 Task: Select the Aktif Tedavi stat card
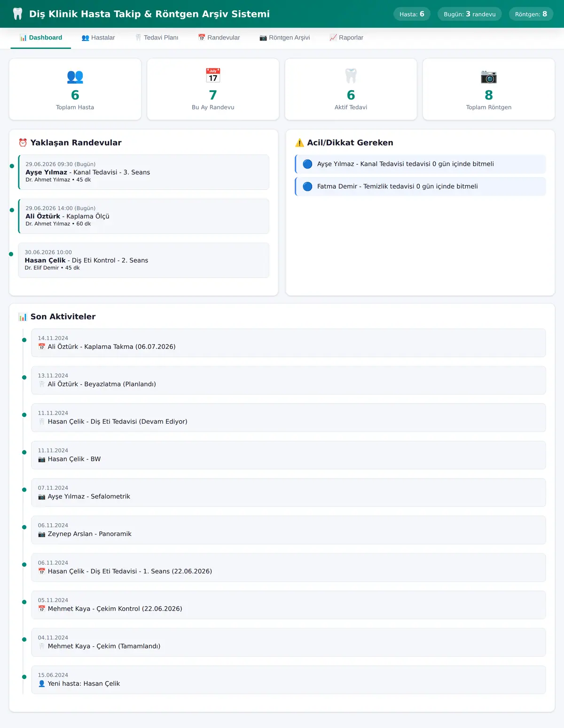pyautogui.click(x=351, y=89)
